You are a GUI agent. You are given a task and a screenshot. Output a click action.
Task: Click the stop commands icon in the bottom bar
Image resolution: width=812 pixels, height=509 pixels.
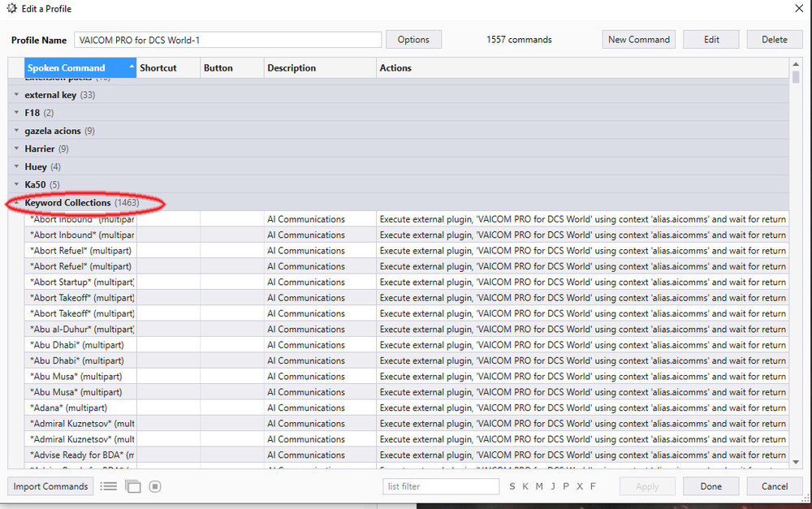coord(155,486)
